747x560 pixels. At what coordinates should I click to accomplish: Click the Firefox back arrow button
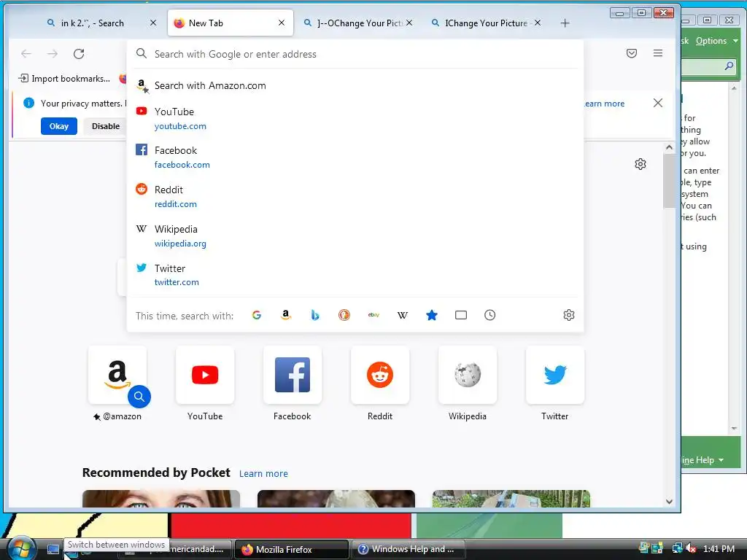26,54
